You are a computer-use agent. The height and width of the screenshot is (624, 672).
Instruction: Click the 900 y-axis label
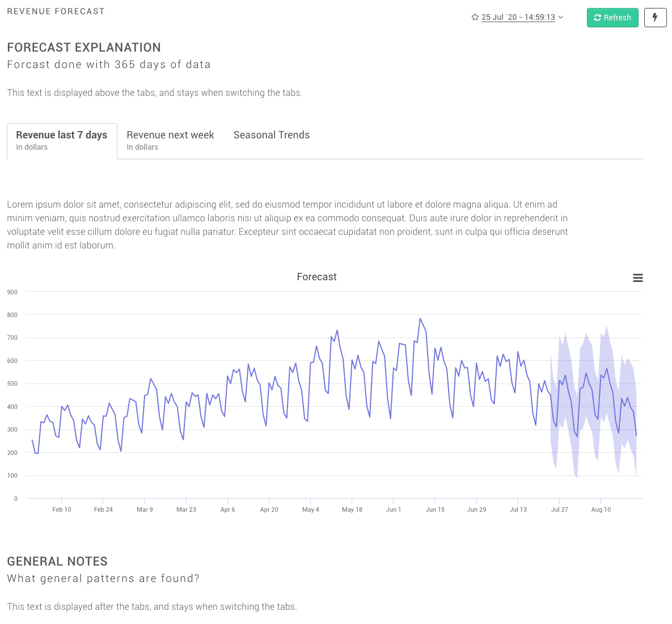click(12, 292)
